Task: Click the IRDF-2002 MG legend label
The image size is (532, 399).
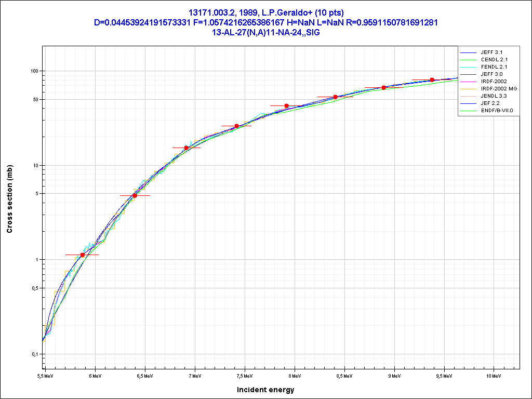Action: click(x=499, y=89)
